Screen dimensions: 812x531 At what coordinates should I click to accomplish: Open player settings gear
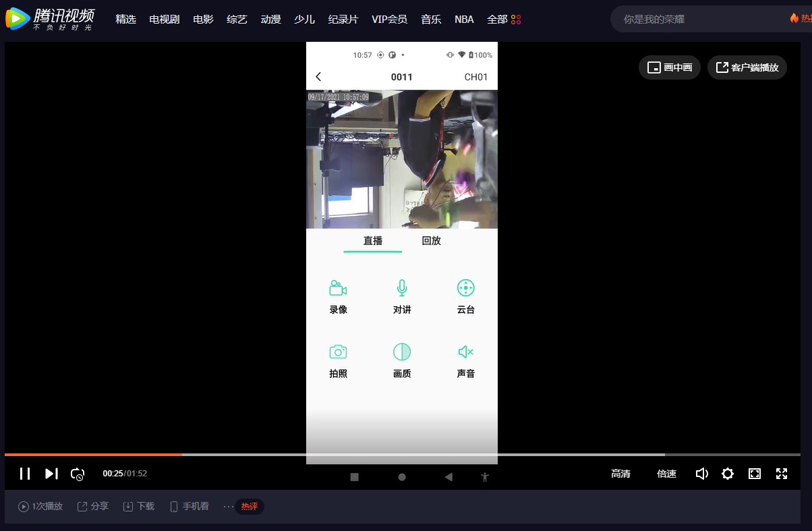coord(728,474)
